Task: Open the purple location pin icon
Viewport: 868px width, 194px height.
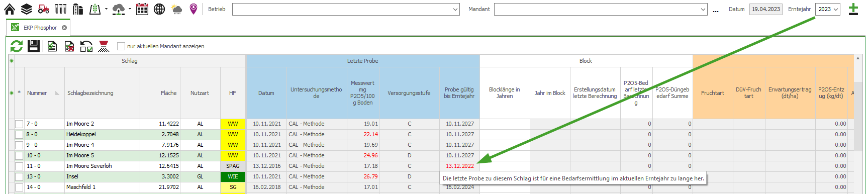Action: click(x=194, y=9)
